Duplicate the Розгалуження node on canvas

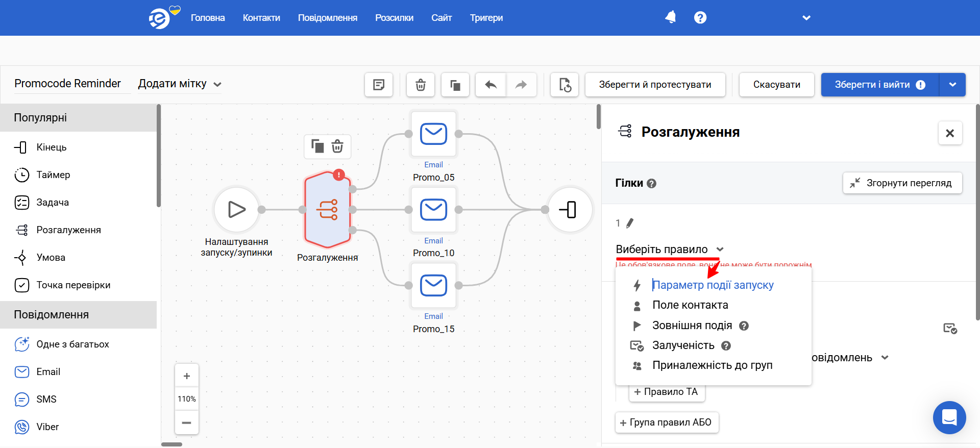tap(317, 146)
